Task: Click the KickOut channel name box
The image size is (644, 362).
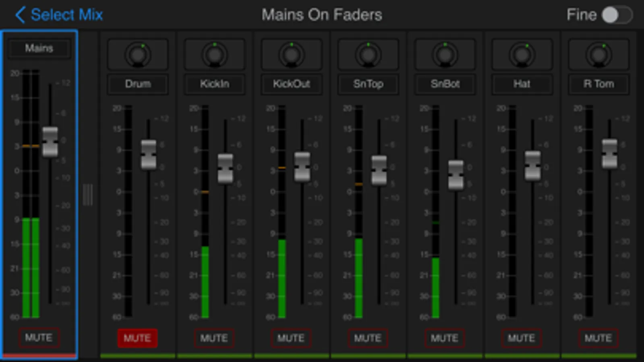Action: click(292, 84)
